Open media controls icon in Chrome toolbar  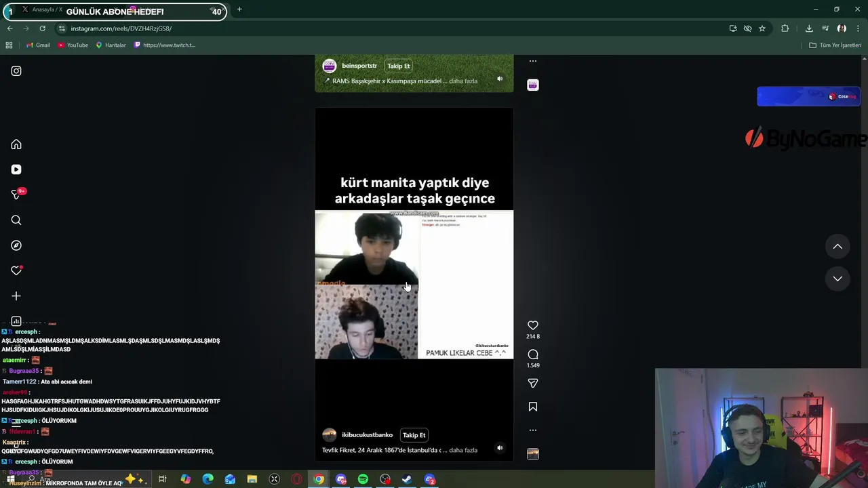(825, 28)
